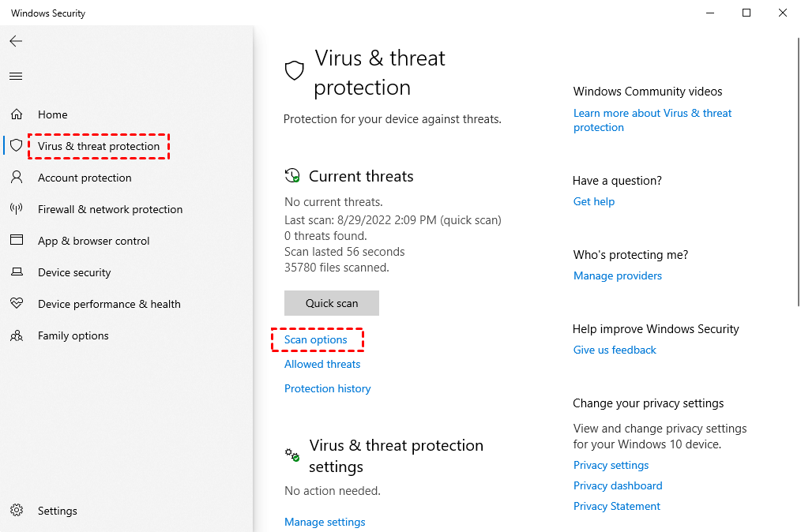801x532 pixels.
Task: Open the Get help link
Action: [x=594, y=202]
